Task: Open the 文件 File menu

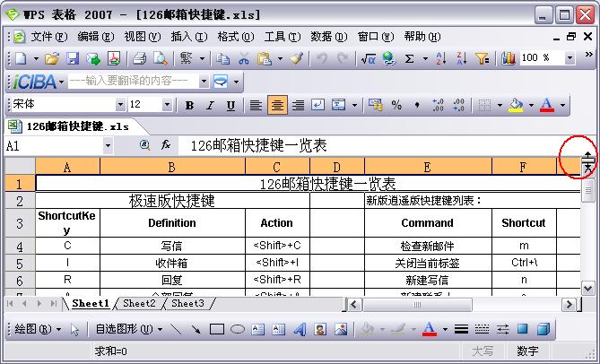Action: (49, 37)
